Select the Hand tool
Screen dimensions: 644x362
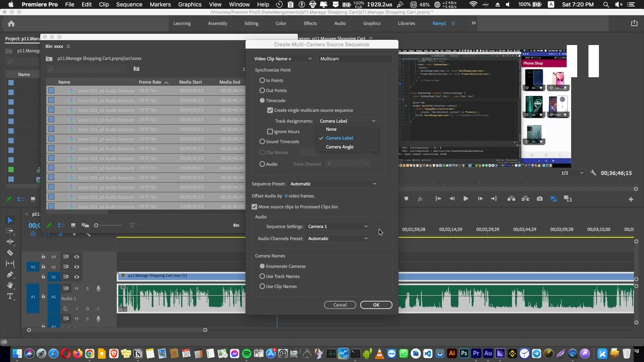pos(10,285)
